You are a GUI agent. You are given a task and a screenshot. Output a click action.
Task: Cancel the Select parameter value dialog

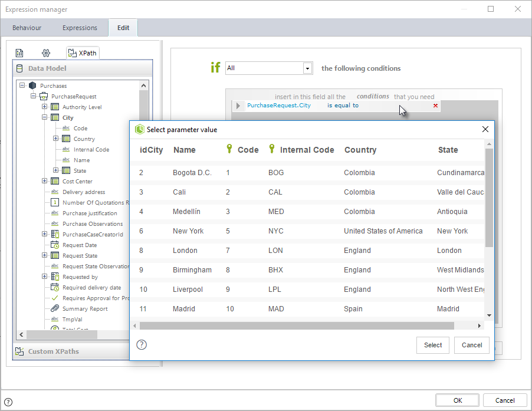[x=472, y=345]
